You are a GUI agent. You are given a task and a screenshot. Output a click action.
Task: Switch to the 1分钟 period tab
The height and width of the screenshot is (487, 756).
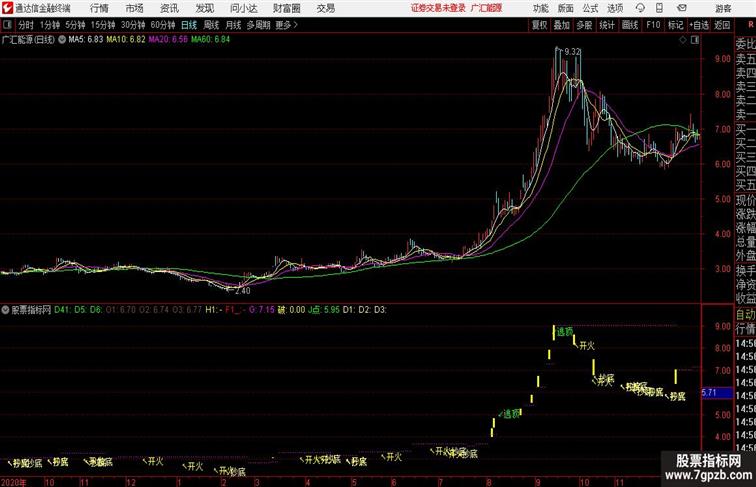click(49, 25)
